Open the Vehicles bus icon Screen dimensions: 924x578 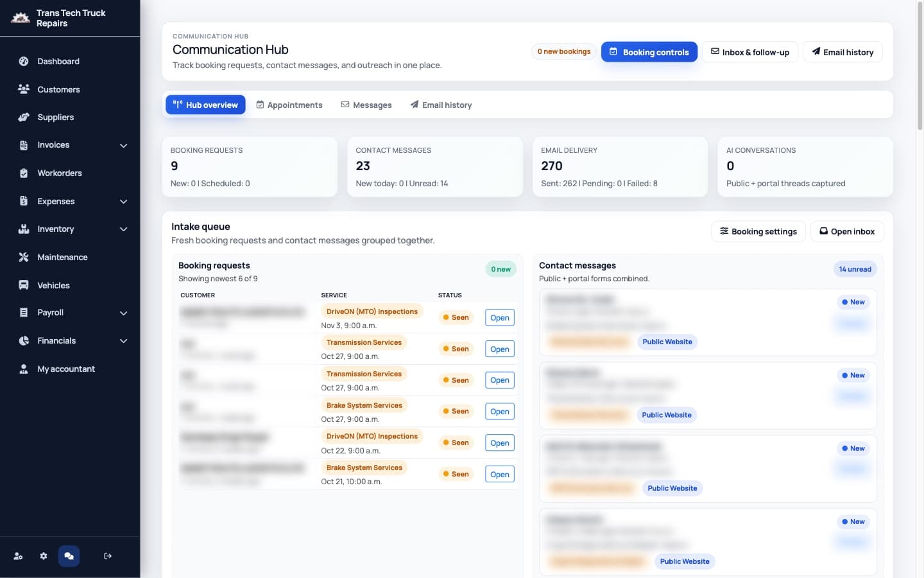tap(24, 285)
